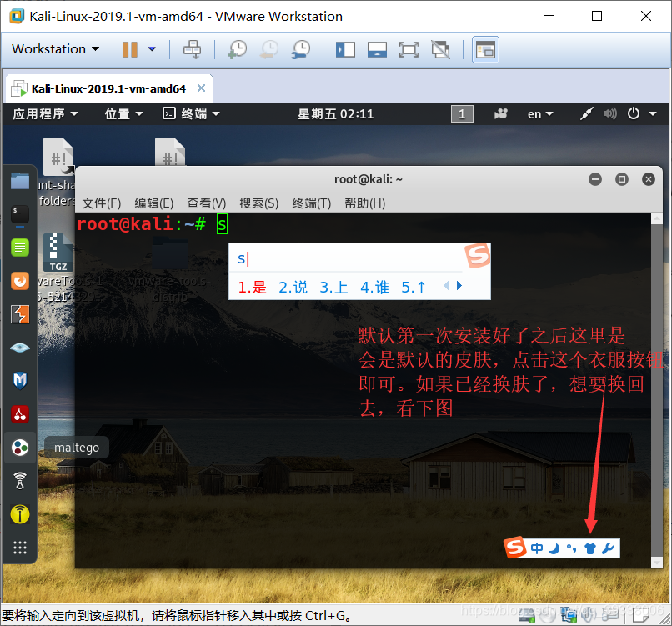Image resolution: width=672 pixels, height=626 pixels.
Task: Open the red cherry icon app in dock
Action: pos(20,414)
